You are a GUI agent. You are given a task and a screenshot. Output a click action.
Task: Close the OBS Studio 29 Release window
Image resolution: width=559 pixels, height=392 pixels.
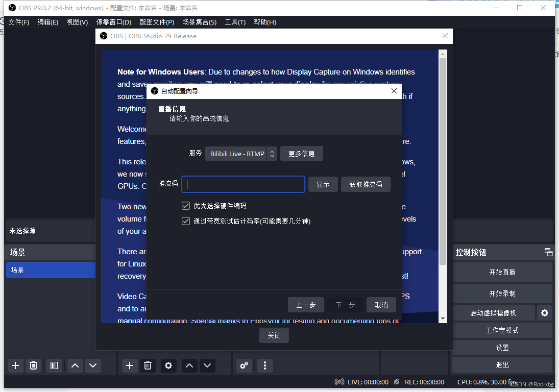445,36
